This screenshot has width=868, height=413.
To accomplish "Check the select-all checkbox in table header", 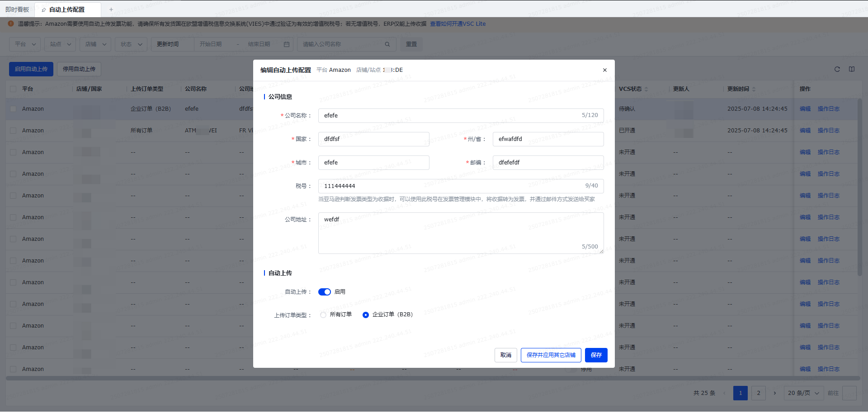I will tap(13, 89).
